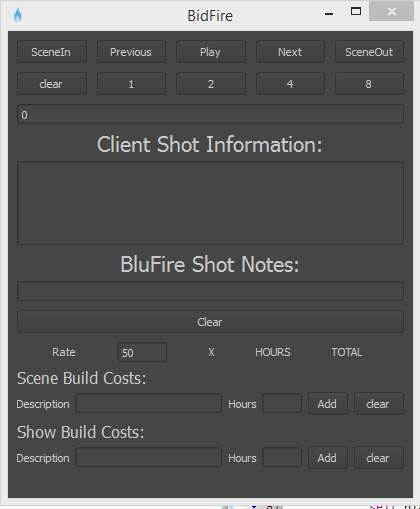Click inside the Client Shot Information text box
420x509 pixels.
tap(210, 203)
